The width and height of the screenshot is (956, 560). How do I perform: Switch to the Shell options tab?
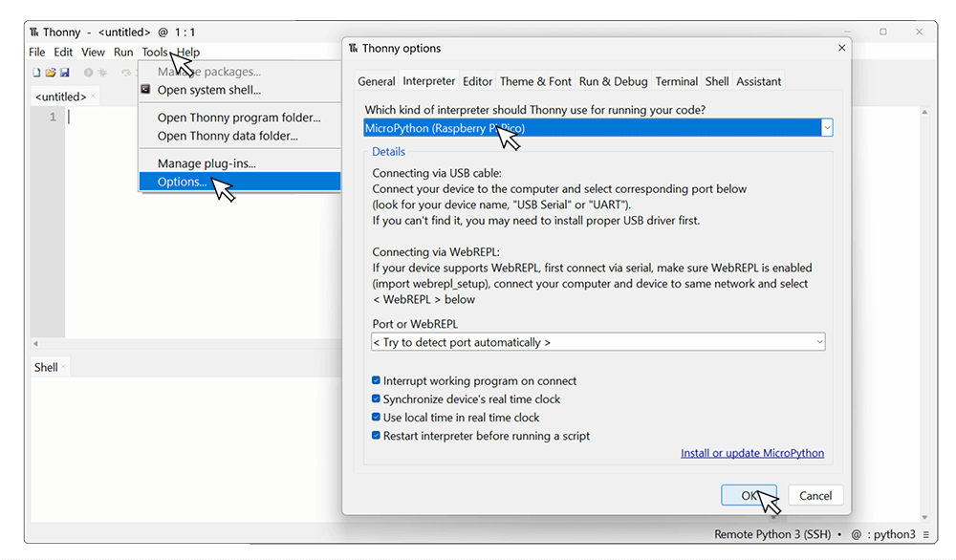pos(716,81)
